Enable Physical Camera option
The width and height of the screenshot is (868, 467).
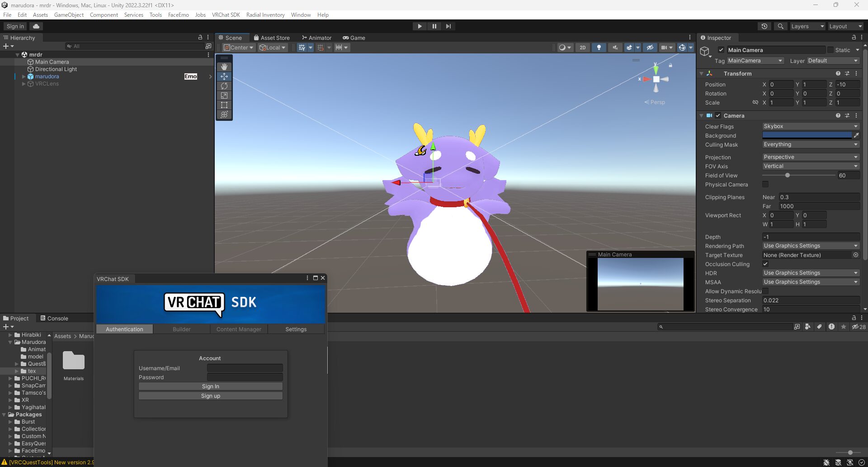pos(765,184)
